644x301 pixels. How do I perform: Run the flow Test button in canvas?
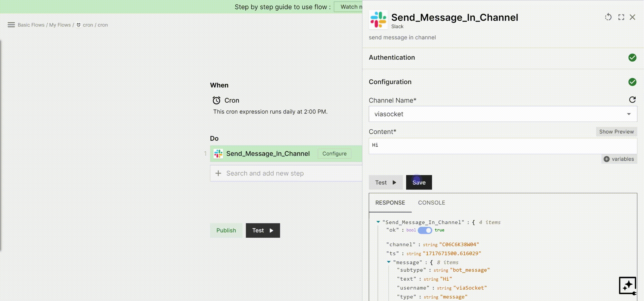[x=263, y=230]
